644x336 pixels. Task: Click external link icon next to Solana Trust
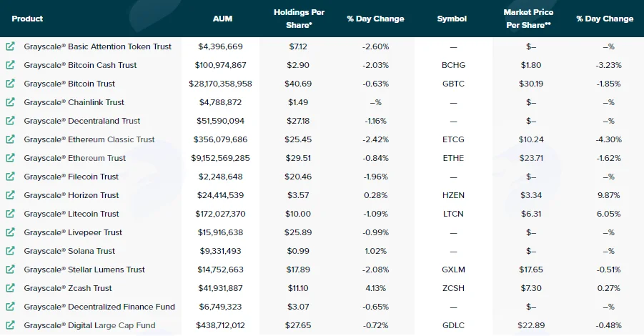click(10, 250)
